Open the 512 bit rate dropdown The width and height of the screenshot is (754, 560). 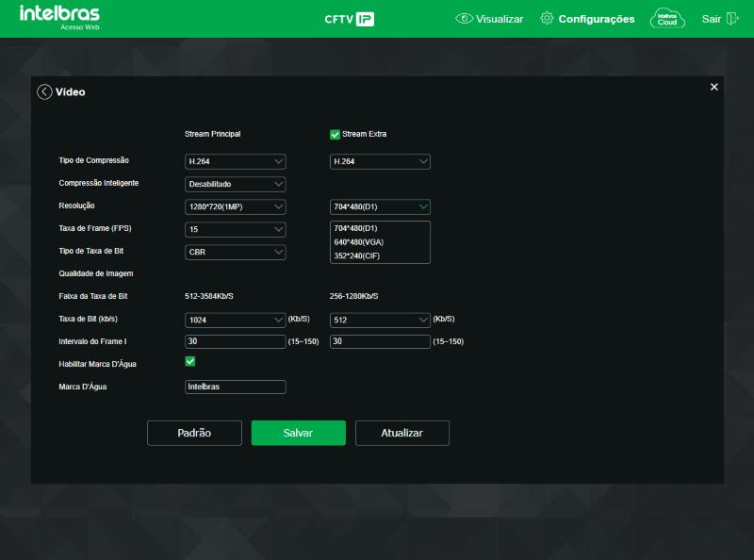point(380,320)
